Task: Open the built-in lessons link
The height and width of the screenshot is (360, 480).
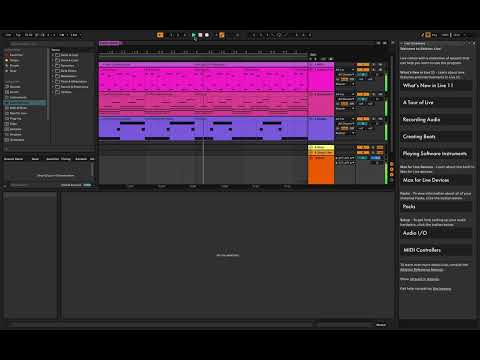Action: 424,279
